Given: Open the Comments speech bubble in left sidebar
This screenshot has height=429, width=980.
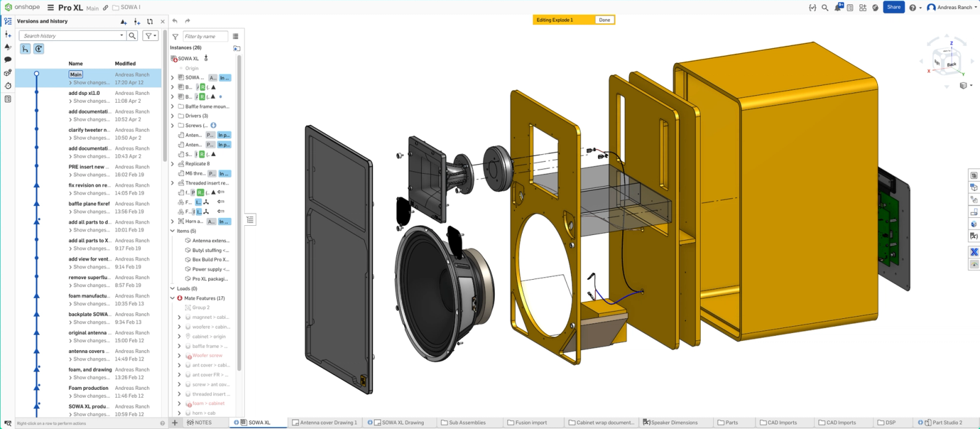Looking at the screenshot, I should (x=8, y=60).
